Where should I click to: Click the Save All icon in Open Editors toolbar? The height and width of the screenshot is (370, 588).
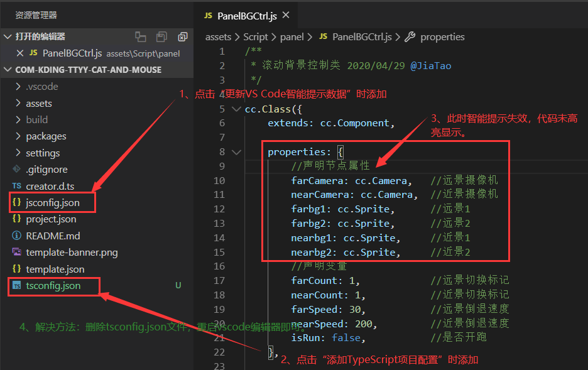click(x=161, y=37)
